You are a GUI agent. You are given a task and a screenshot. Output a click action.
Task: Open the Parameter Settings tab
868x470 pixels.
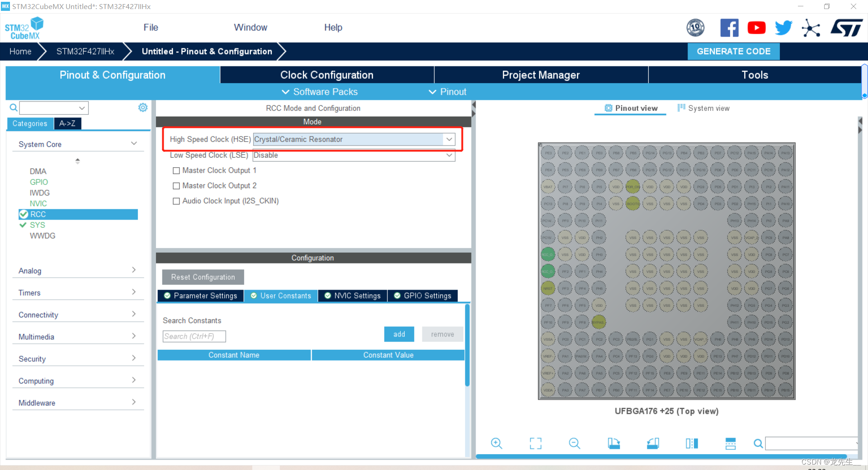pyautogui.click(x=201, y=296)
